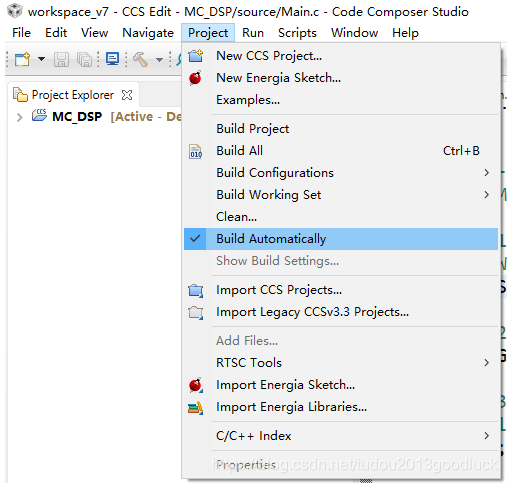The width and height of the screenshot is (507, 483).
Task: Click the Save toolbar icon
Action: 62,59
